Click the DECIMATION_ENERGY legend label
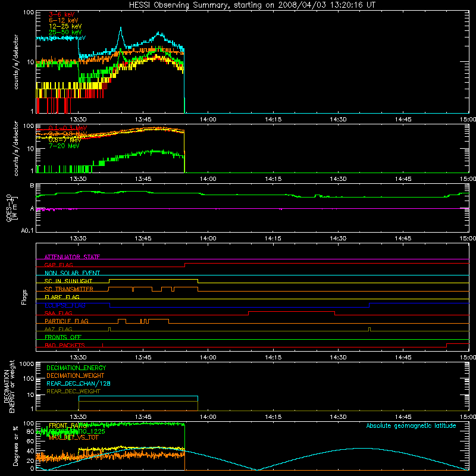 click(x=76, y=368)
